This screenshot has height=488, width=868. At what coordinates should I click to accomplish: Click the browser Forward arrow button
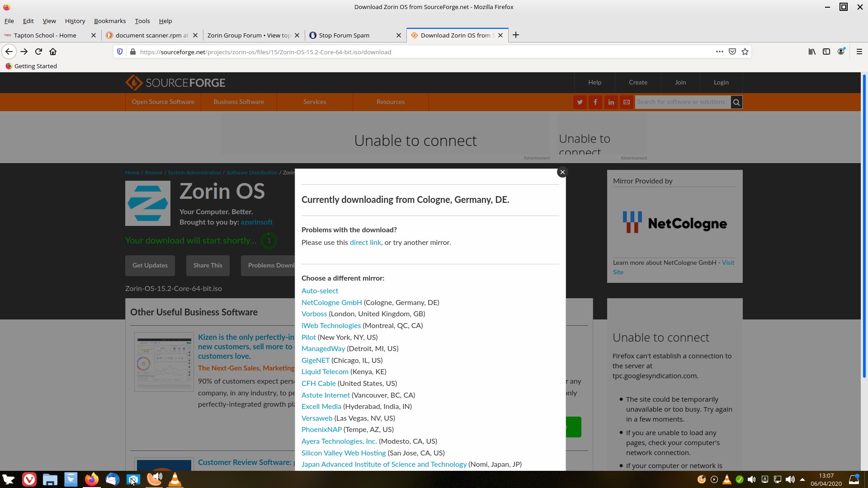point(24,52)
